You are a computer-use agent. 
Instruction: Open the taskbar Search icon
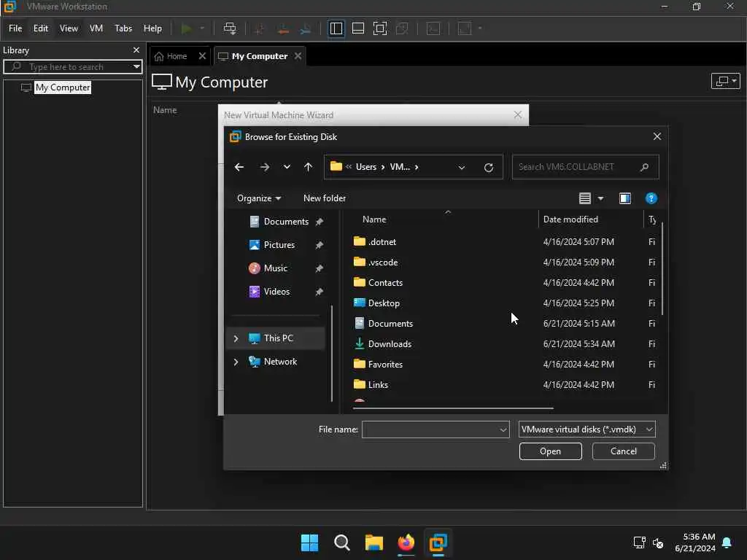341,542
